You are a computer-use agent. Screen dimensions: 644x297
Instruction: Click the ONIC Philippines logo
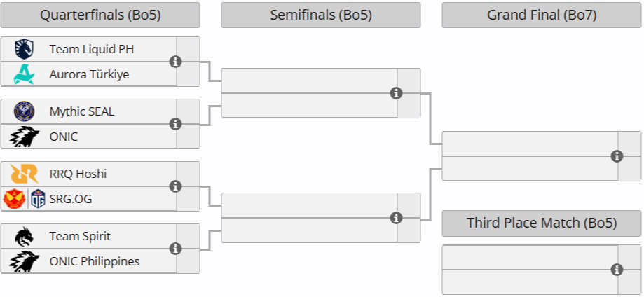pyautogui.click(x=25, y=261)
